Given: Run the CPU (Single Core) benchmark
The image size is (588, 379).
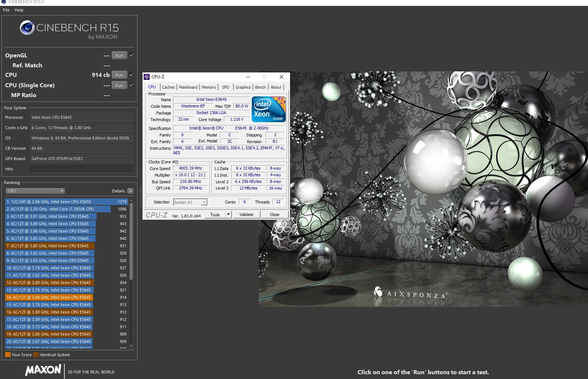Looking at the screenshot, I should click(x=119, y=85).
